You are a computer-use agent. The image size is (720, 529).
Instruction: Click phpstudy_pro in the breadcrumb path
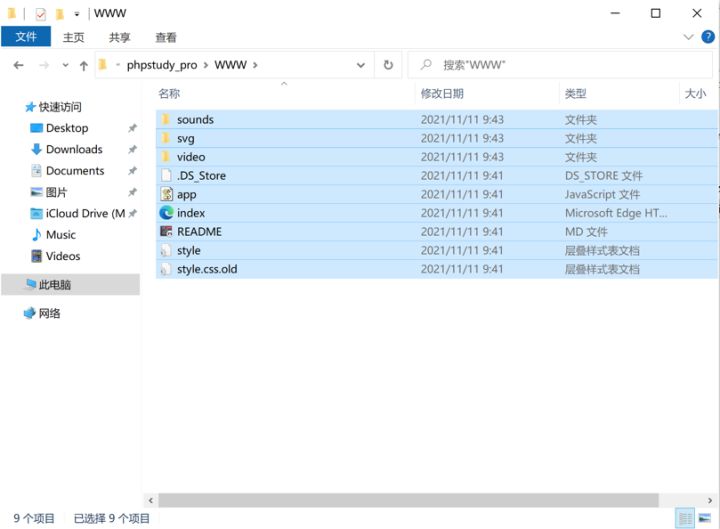coord(161,65)
